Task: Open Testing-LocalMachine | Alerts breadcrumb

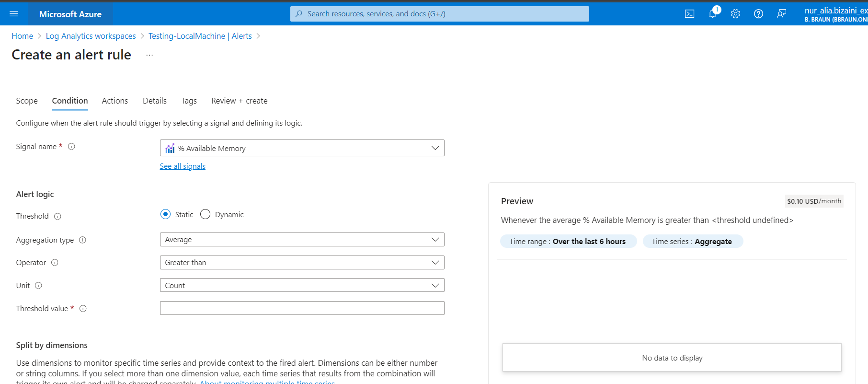Action: [x=200, y=36]
